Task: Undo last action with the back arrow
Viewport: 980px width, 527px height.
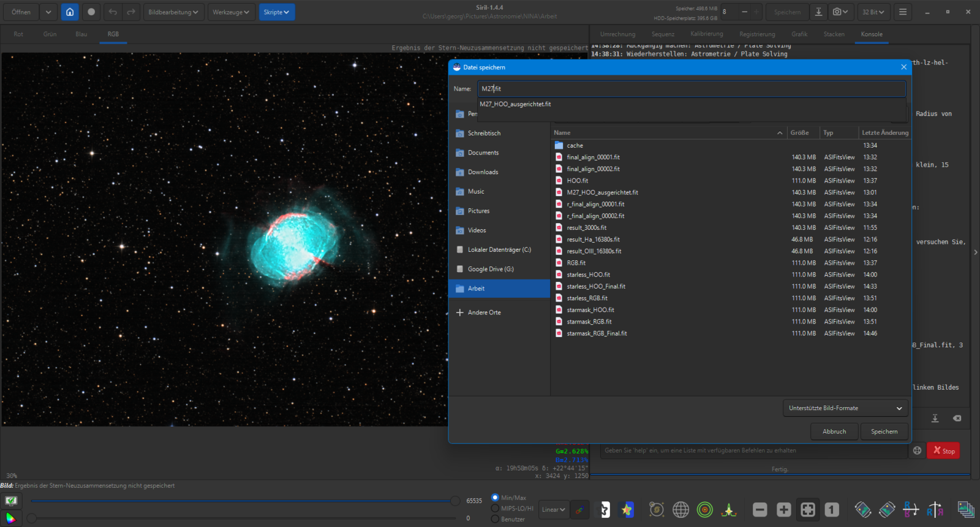Action: pyautogui.click(x=113, y=12)
